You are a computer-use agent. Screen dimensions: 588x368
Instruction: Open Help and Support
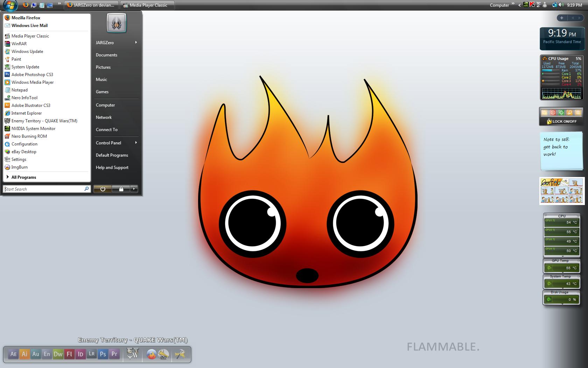click(112, 168)
